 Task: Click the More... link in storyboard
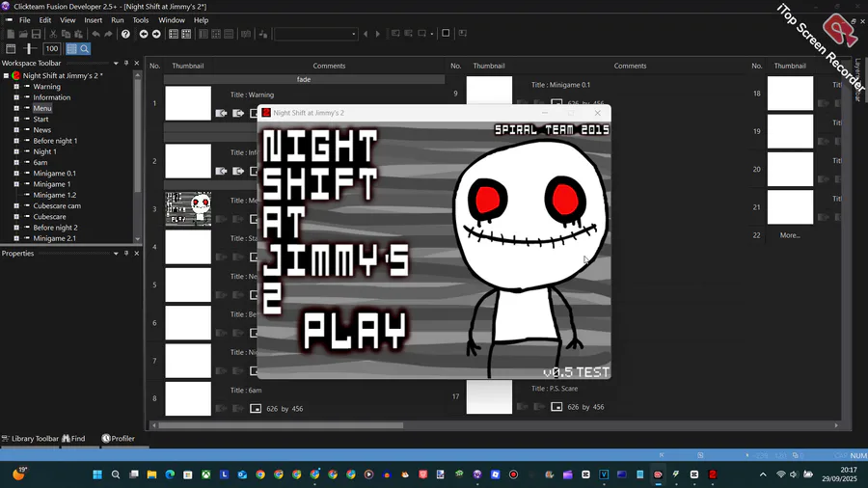click(790, 235)
